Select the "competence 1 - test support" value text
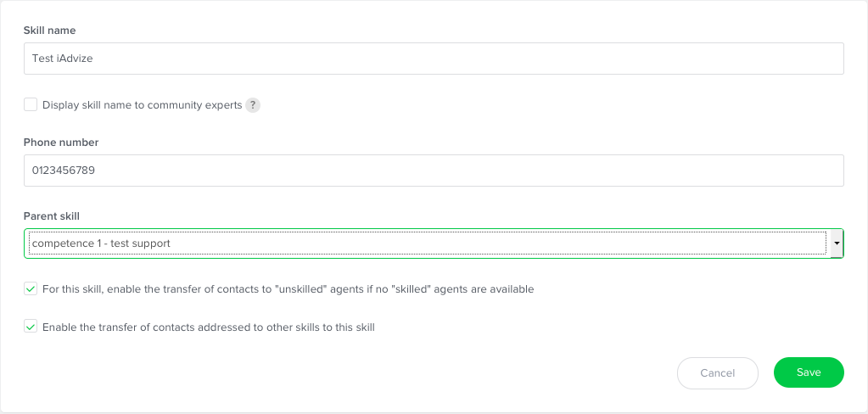The image size is (868, 414). (100, 243)
